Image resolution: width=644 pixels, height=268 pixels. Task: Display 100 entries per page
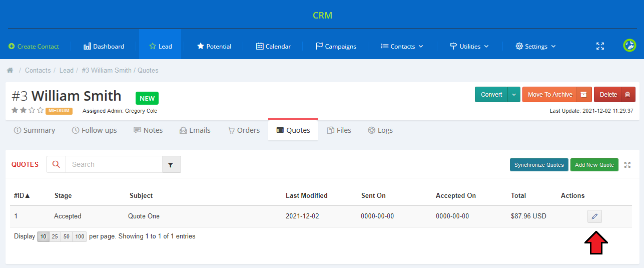click(x=80, y=236)
